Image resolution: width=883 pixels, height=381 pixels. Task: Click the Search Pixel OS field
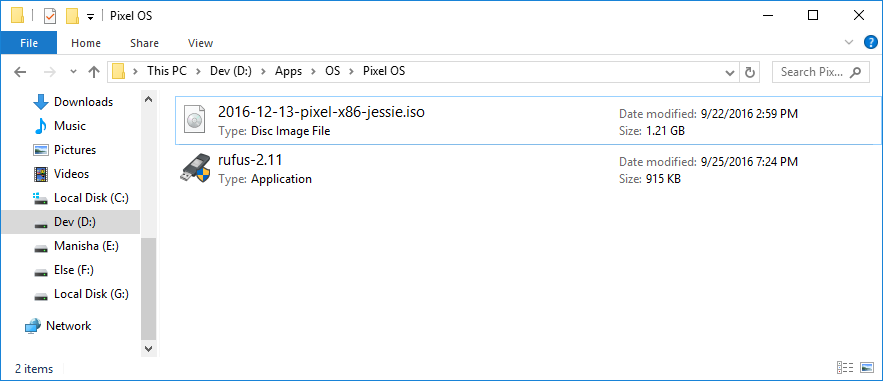click(821, 72)
